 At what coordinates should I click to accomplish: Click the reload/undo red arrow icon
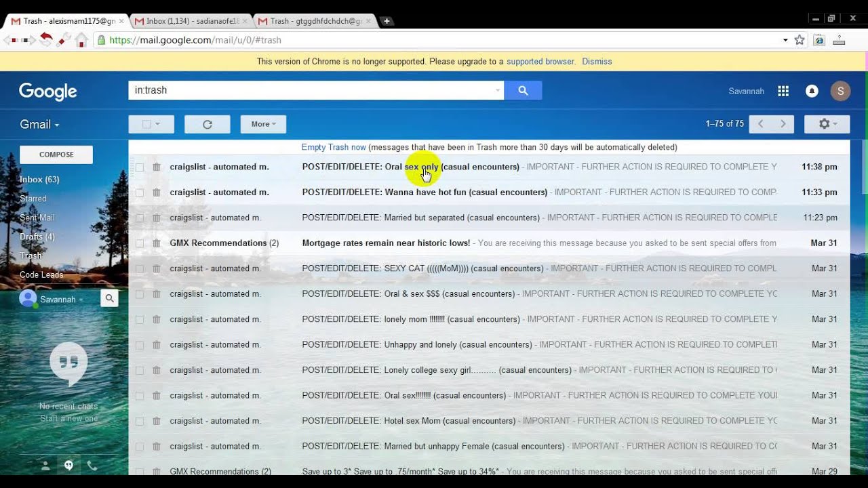pyautogui.click(x=45, y=39)
